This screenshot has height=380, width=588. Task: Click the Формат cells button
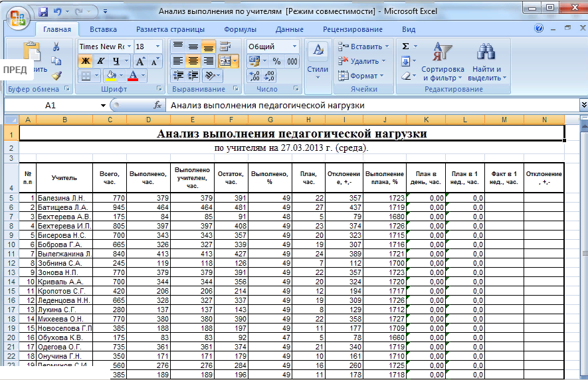click(x=363, y=76)
